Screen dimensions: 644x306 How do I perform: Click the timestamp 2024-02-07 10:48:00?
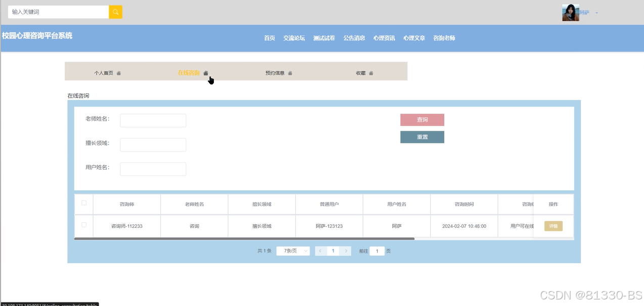464,226
